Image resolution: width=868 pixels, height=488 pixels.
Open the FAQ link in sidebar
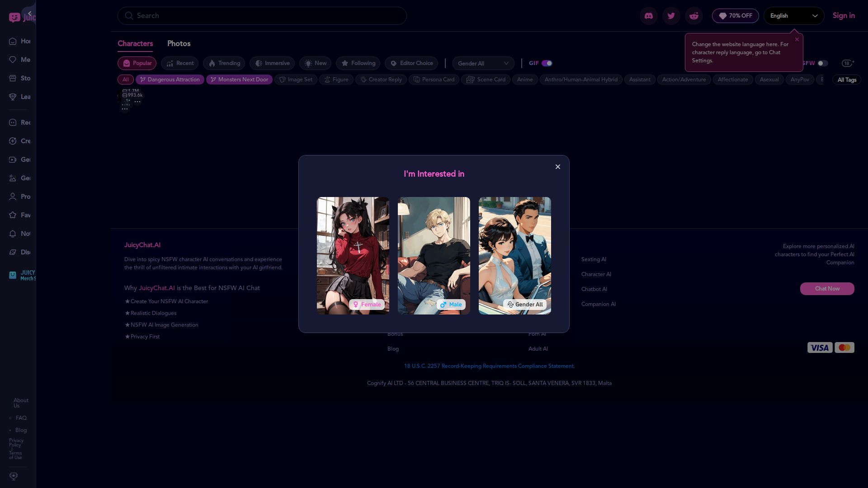click(21, 418)
